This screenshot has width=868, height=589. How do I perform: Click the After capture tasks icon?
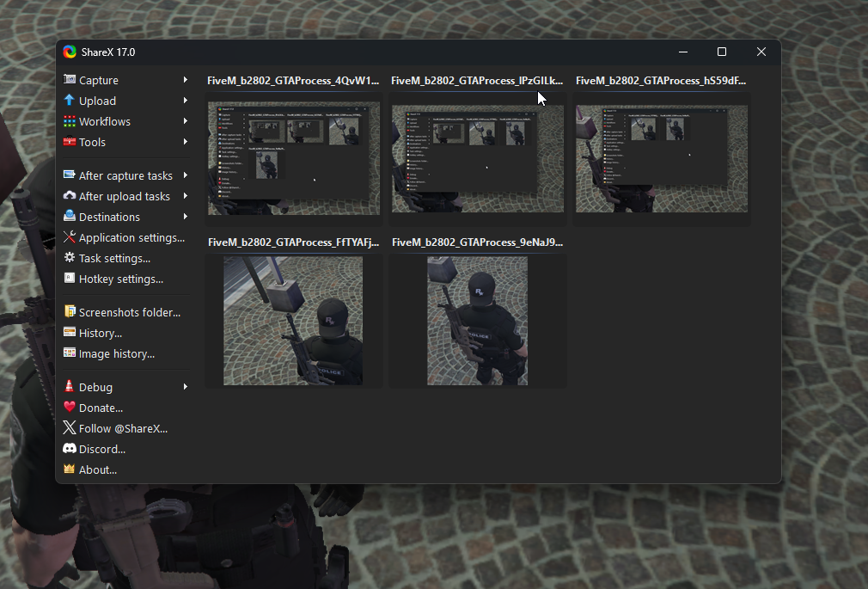(x=70, y=175)
